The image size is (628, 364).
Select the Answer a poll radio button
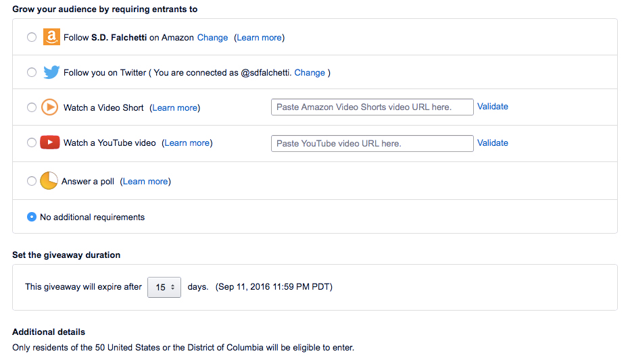tap(32, 181)
